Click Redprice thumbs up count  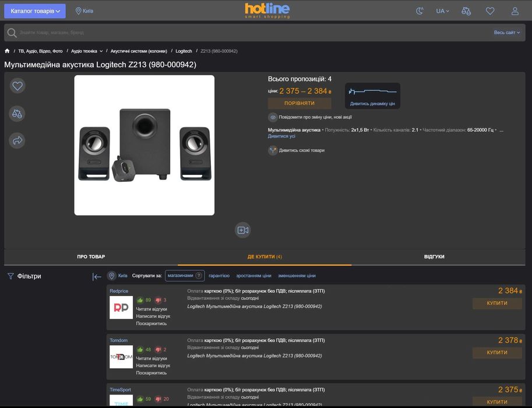coord(144,300)
